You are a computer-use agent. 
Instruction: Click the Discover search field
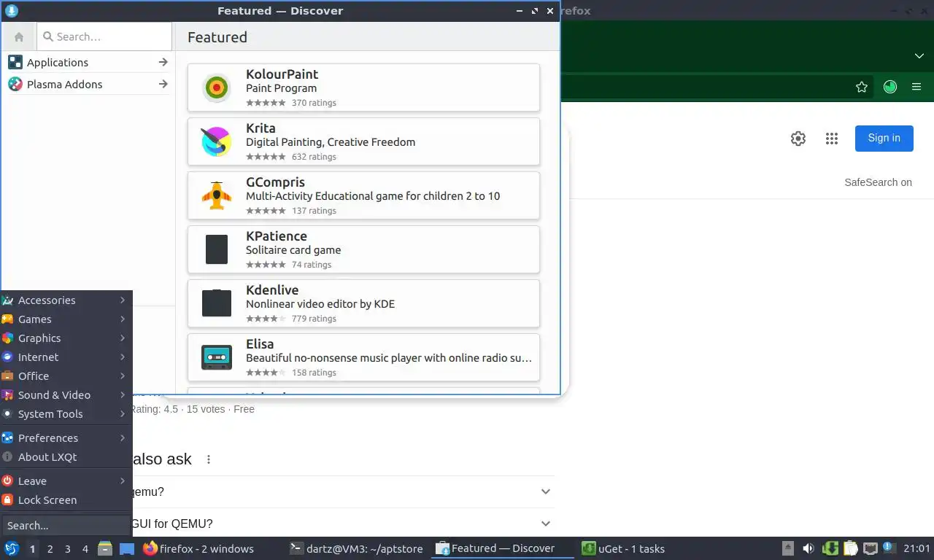(x=104, y=36)
